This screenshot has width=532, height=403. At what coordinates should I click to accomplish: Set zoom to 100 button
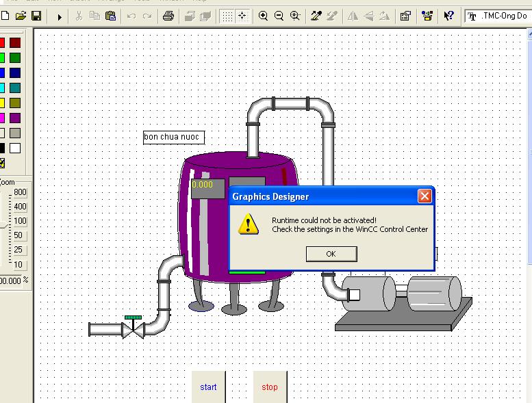point(20,221)
